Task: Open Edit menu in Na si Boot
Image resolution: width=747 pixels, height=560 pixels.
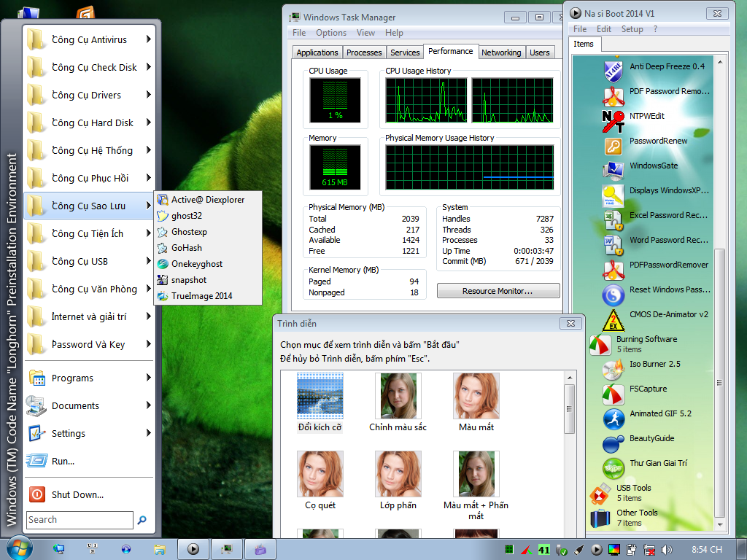Action: 603,29
